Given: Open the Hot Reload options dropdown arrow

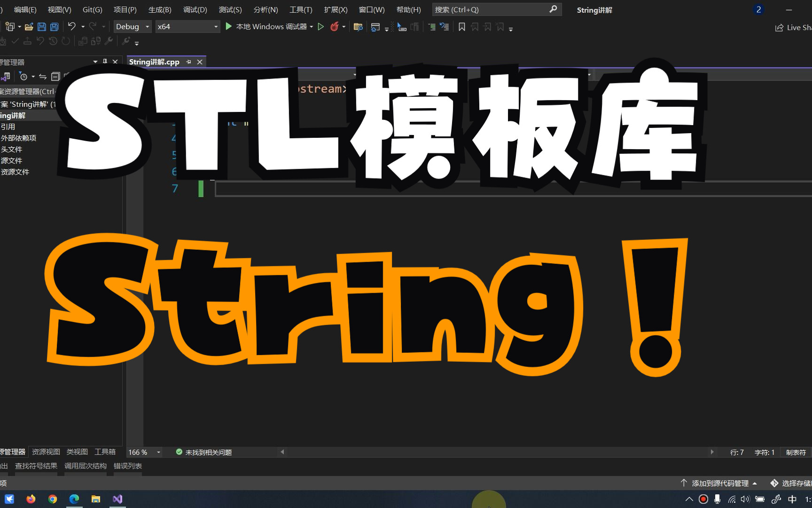Looking at the screenshot, I should [344, 27].
